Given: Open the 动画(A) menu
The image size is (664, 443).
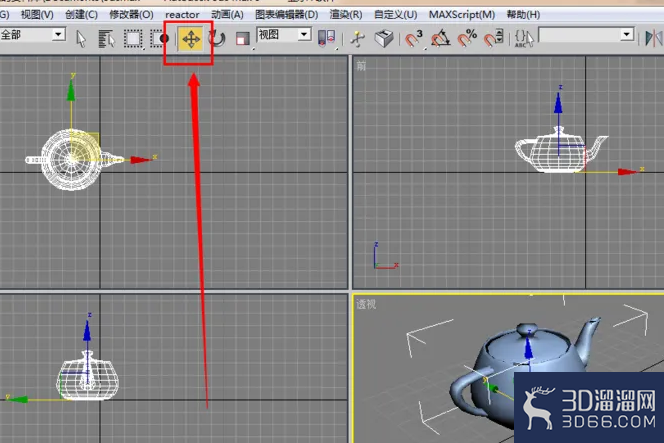Looking at the screenshot, I should point(227,15).
